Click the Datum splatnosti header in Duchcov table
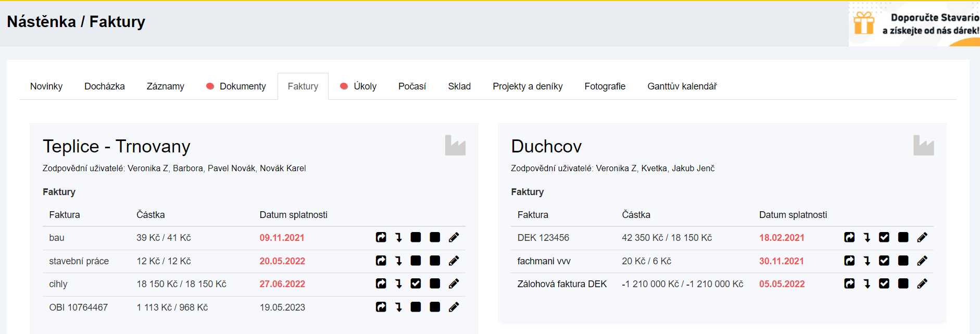 793,215
